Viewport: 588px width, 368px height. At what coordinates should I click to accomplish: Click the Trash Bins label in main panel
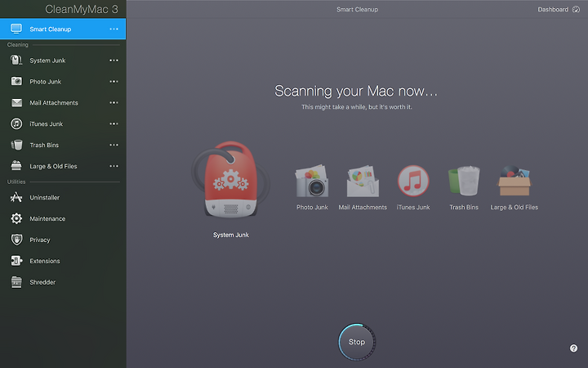click(x=464, y=207)
